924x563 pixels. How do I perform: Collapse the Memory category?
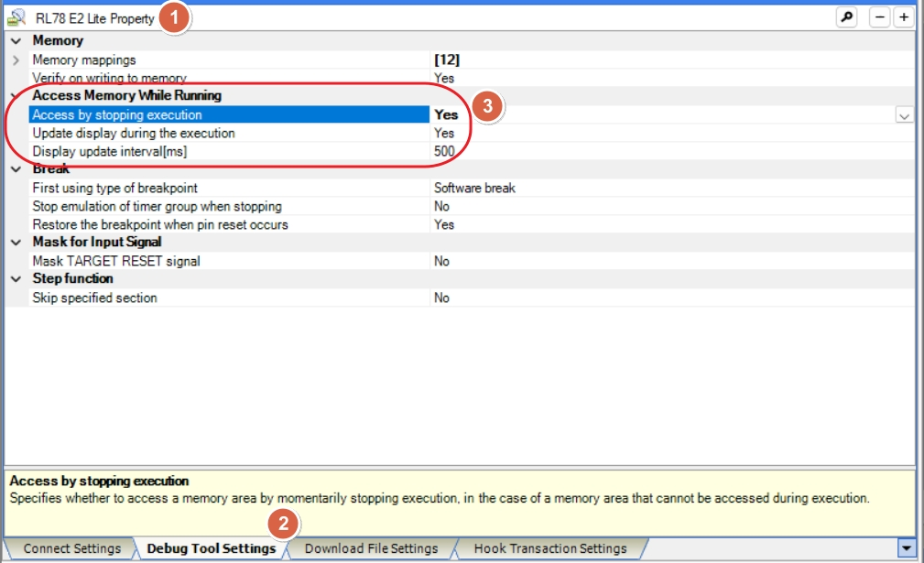(x=16, y=41)
